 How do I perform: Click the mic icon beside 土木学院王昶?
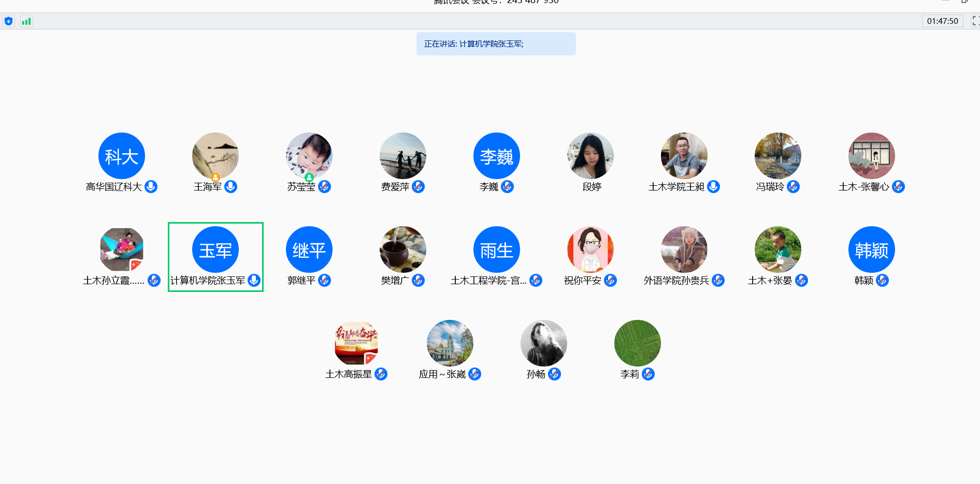point(713,186)
